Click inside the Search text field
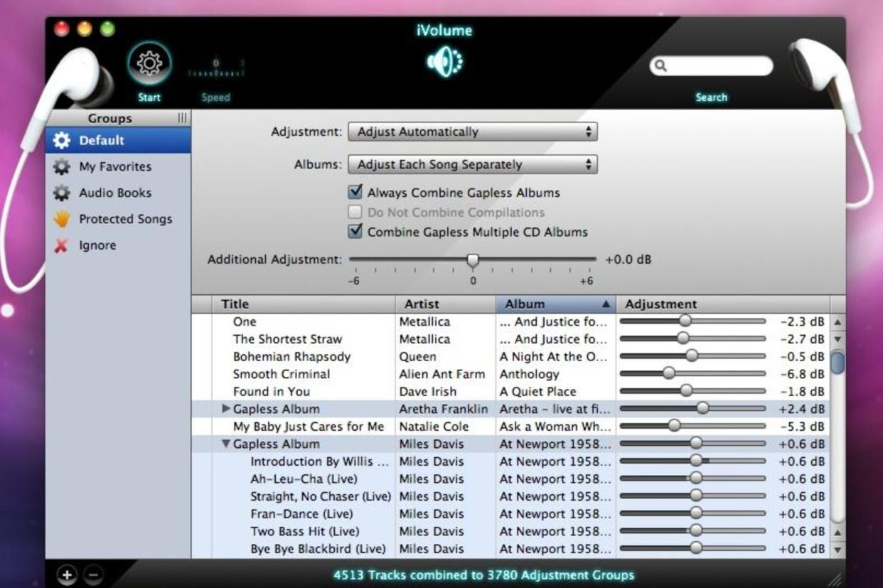 point(718,66)
